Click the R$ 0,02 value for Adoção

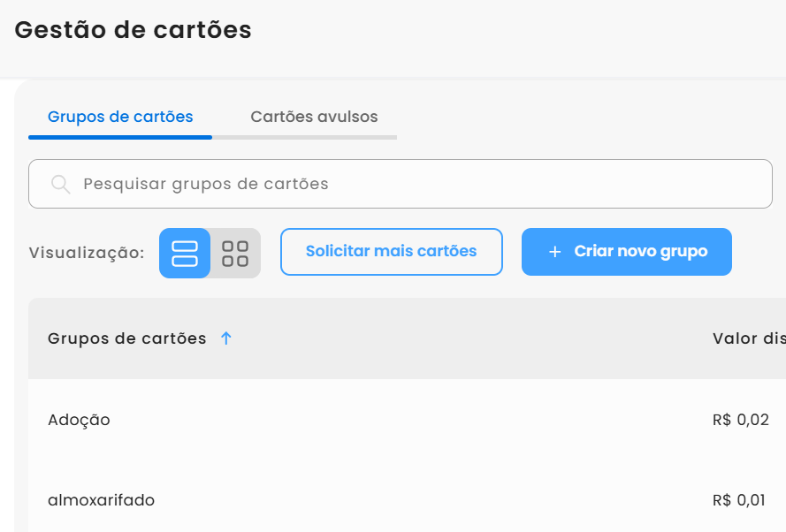pos(740,420)
